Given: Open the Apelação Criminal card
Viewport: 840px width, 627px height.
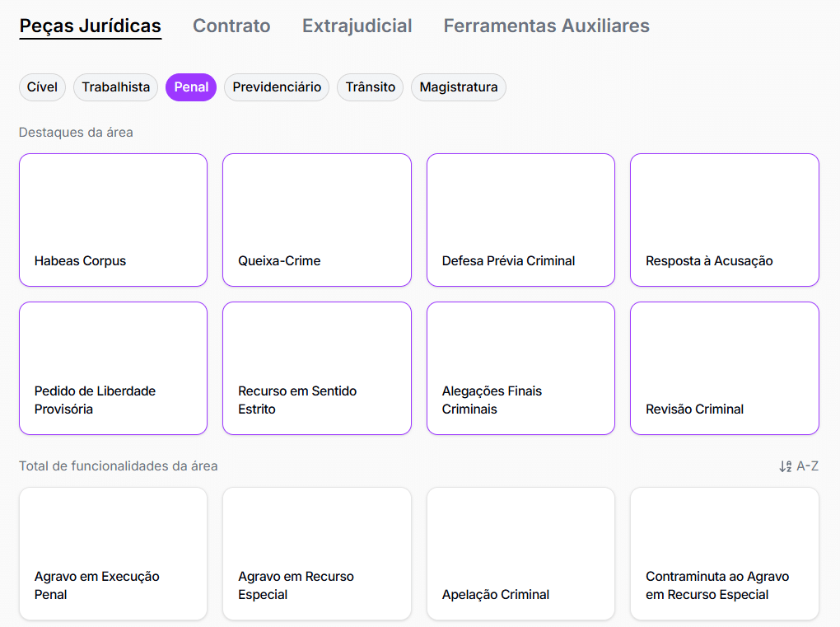Looking at the screenshot, I should click(520, 554).
